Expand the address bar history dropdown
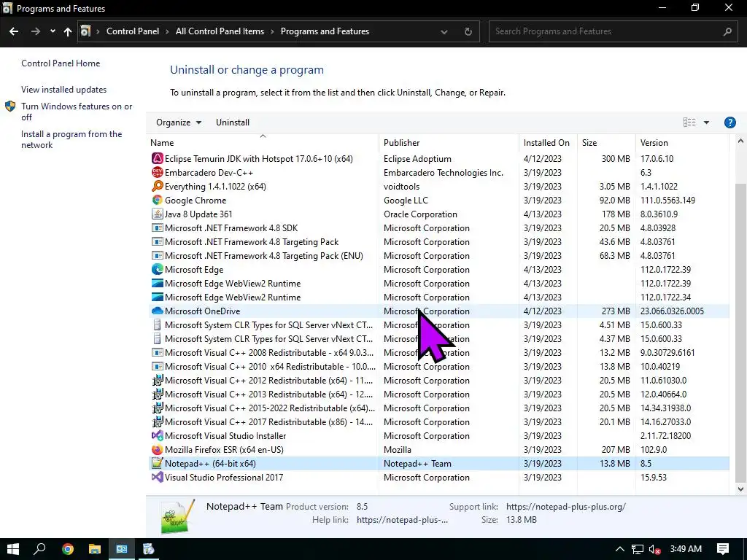 (444, 32)
